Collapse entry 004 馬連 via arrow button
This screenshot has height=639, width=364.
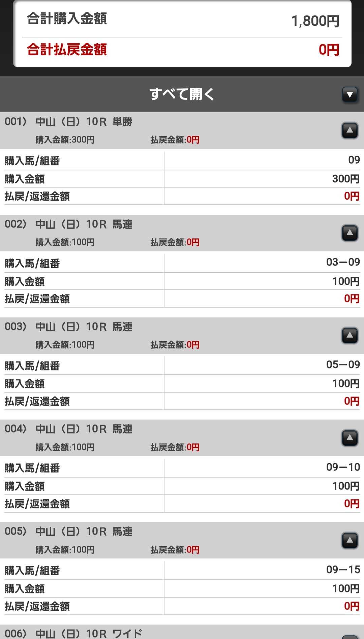[x=350, y=438]
